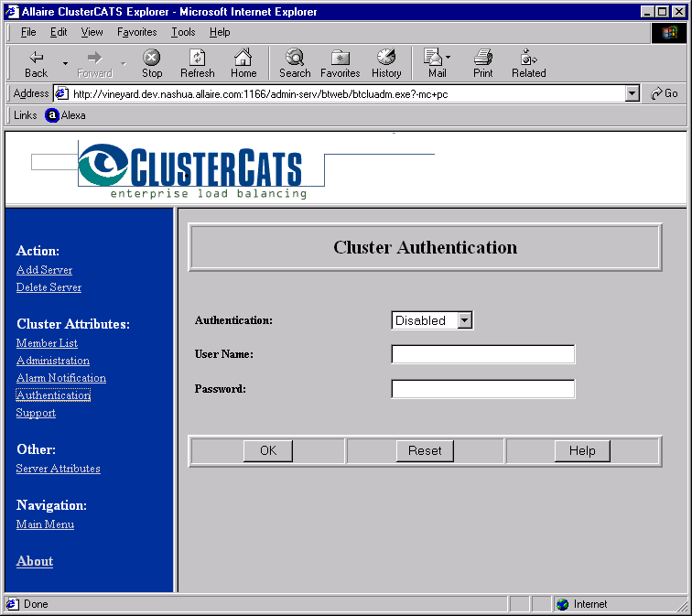Reload the page with Refresh icon
This screenshot has width=692, height=616.
(198, 57)
